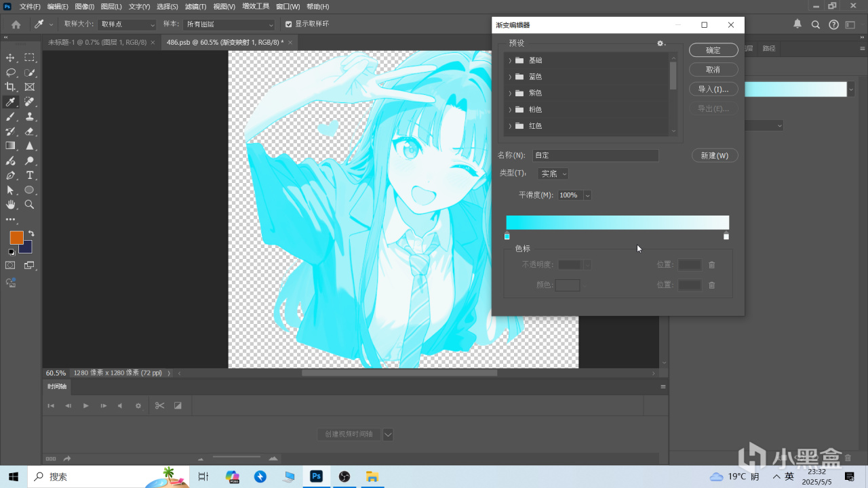The height and width of the screenshot is (488, 868).
Task: Select the Eyedropper tool in toolbox
Action: [x=10, y=102]
